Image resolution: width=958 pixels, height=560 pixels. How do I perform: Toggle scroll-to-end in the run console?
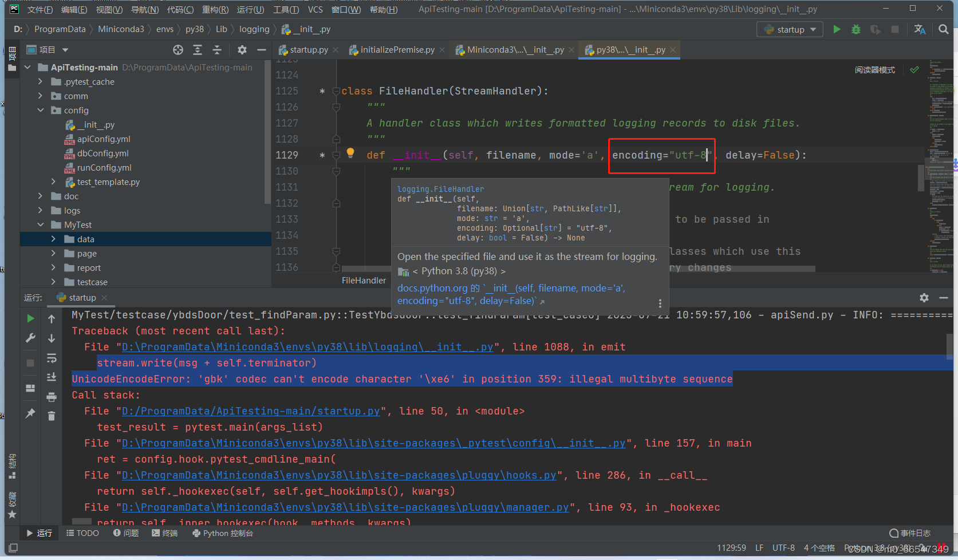click(51, 376)
